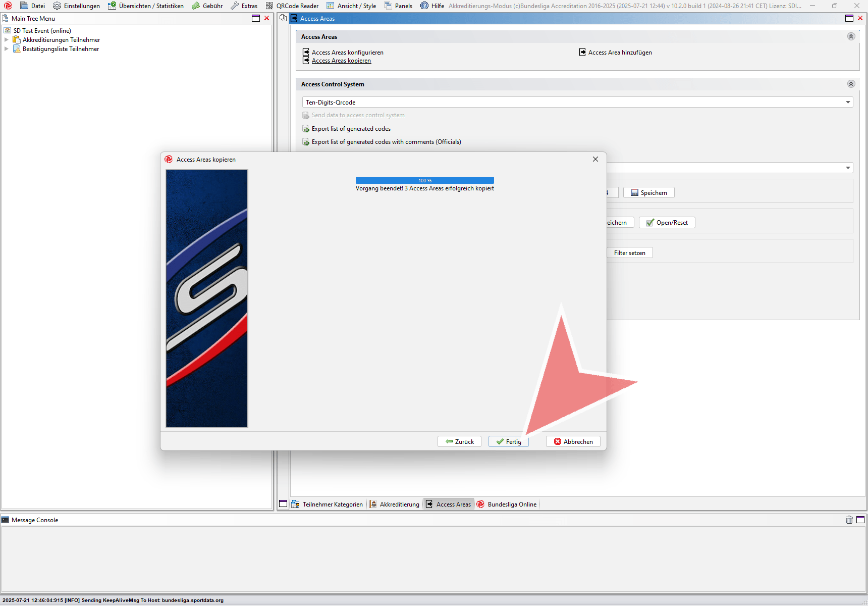Select SD Test Event (online) tree root

42,30
